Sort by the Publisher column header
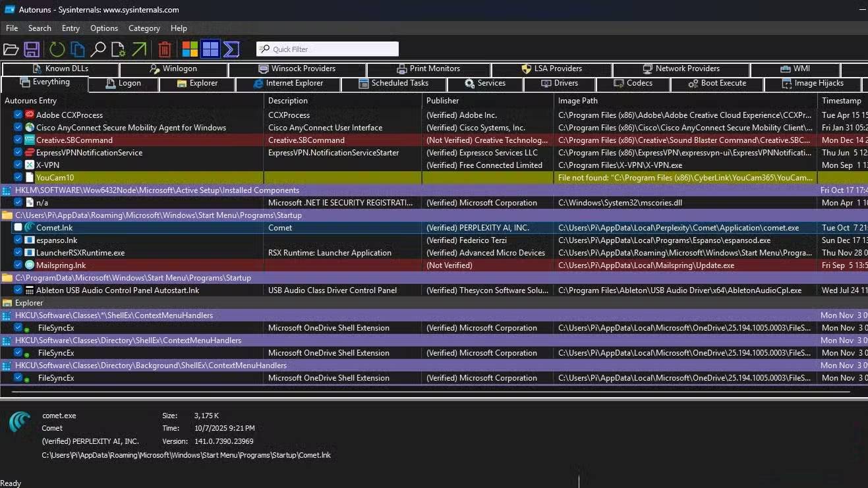This screenshot has width=868, height=488. tap(442, 101)
